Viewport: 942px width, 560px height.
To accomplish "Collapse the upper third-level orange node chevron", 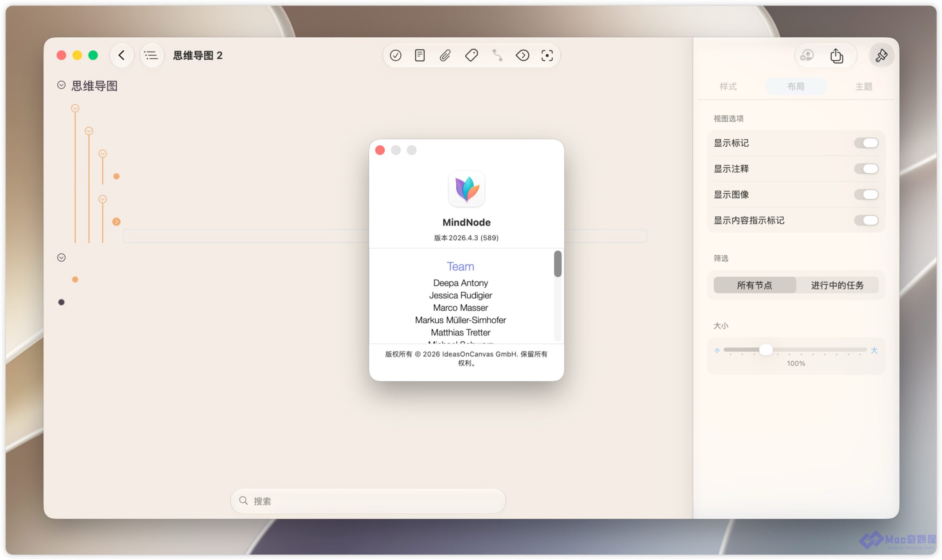I will pos(103,153).
